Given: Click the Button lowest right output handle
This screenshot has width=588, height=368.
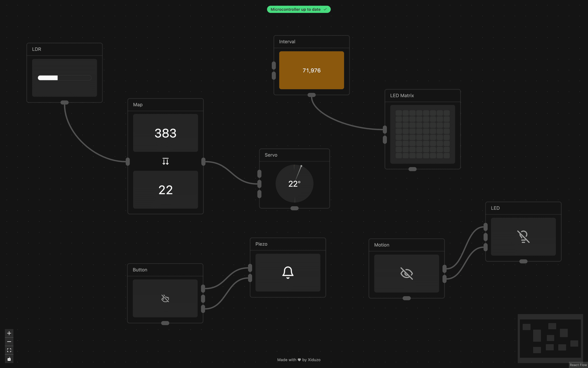Looking at the screenshot, I should tap(203, 309).
